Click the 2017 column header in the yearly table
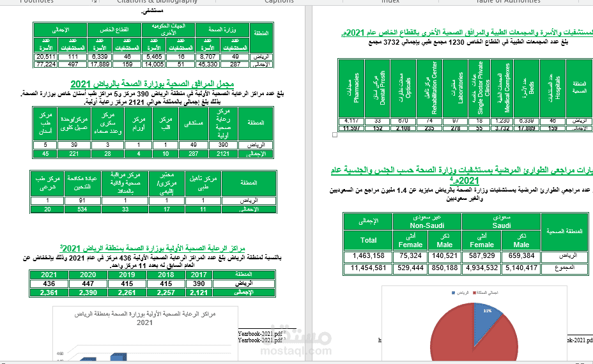Screen dimensions: 593x364 tap(199, 275)
